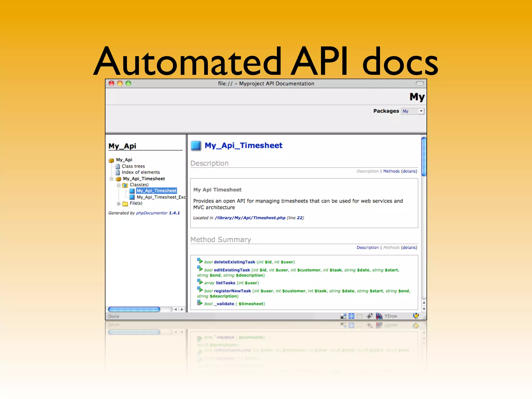
Task: Open Class trees in sidebar
Action: click(x=133, y=166)
